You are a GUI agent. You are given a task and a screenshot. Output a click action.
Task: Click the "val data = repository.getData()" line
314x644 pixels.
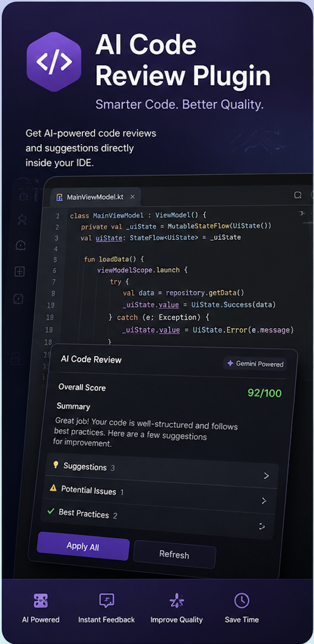coord(183,293)
